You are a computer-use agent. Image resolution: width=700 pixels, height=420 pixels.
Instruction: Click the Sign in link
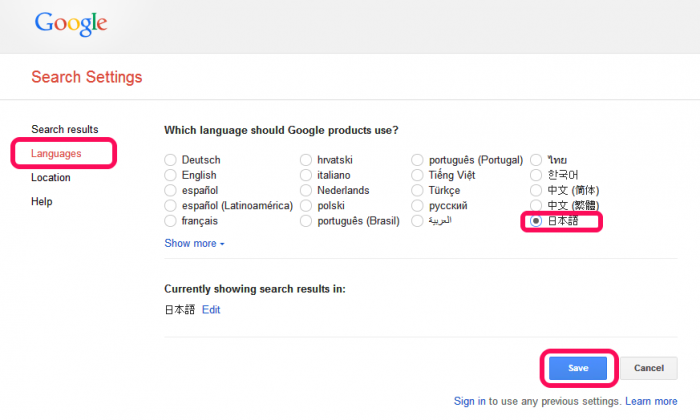coord(470,401)
